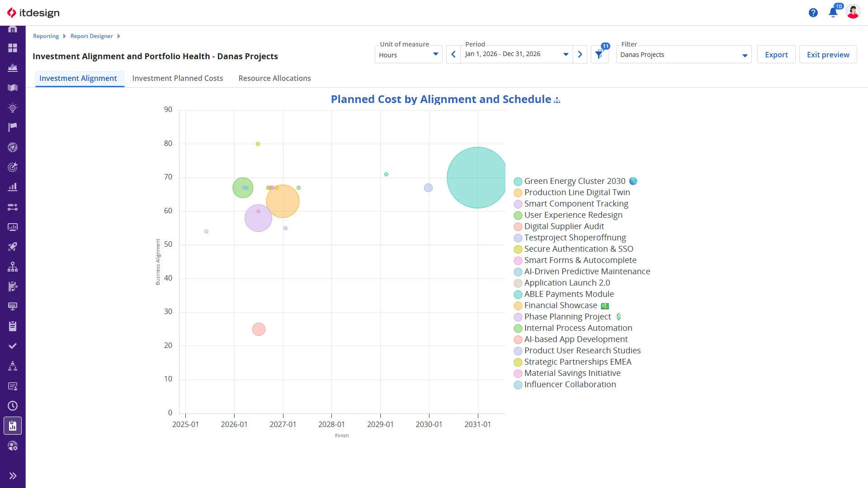The image size is (868, 488).
Task: Click the red bubble at alignment 25
Action: (259, 329)
